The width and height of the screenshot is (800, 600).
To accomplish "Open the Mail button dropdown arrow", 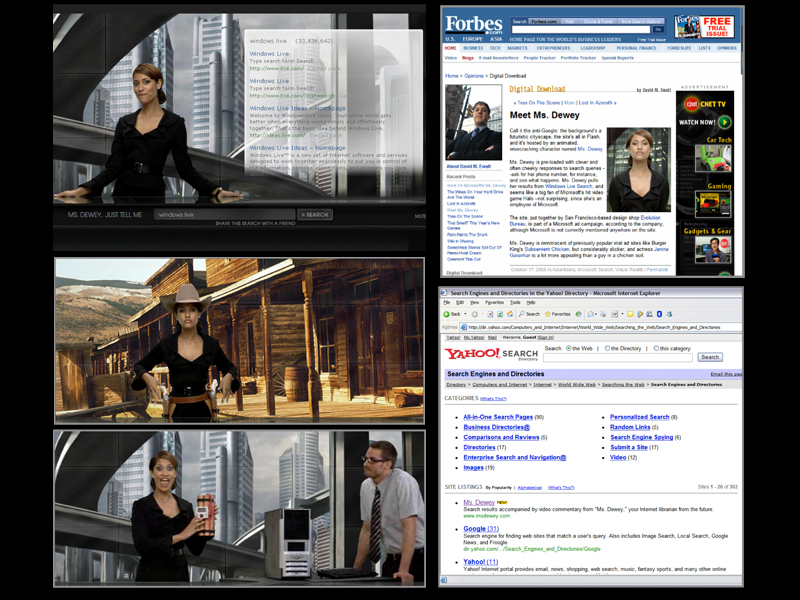I will pos(596,314).
